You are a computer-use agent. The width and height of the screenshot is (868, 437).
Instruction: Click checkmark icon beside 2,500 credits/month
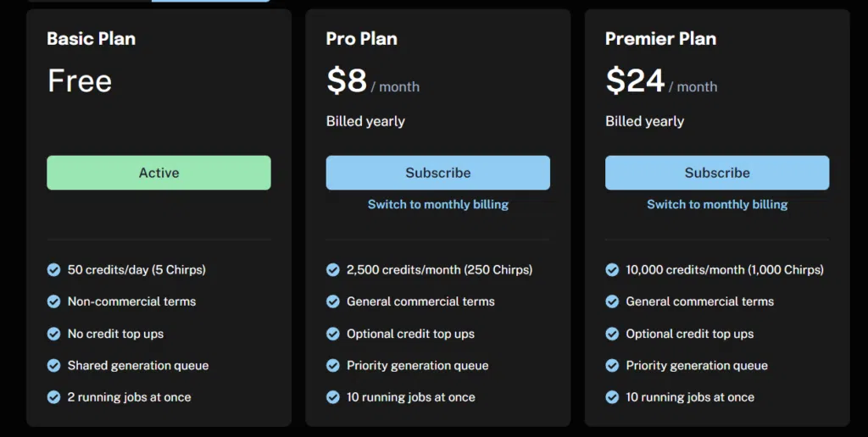pyautogui.click(x=332, y=270)
